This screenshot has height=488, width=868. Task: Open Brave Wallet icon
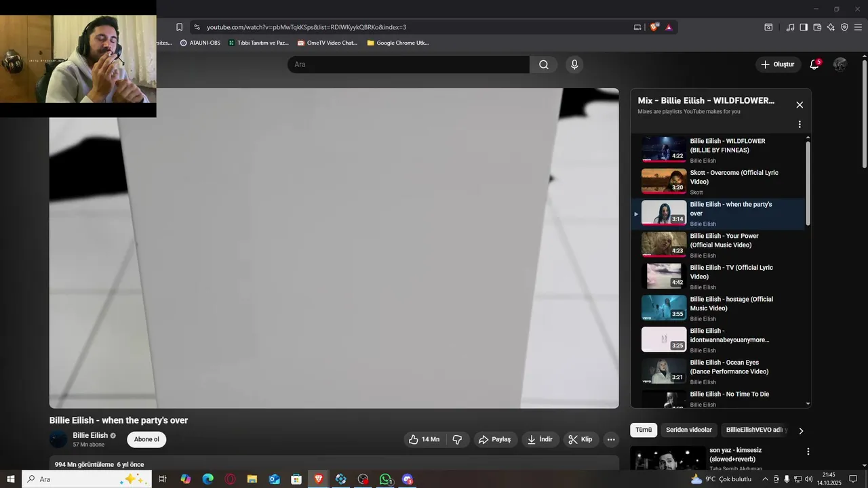coord(817,27)
